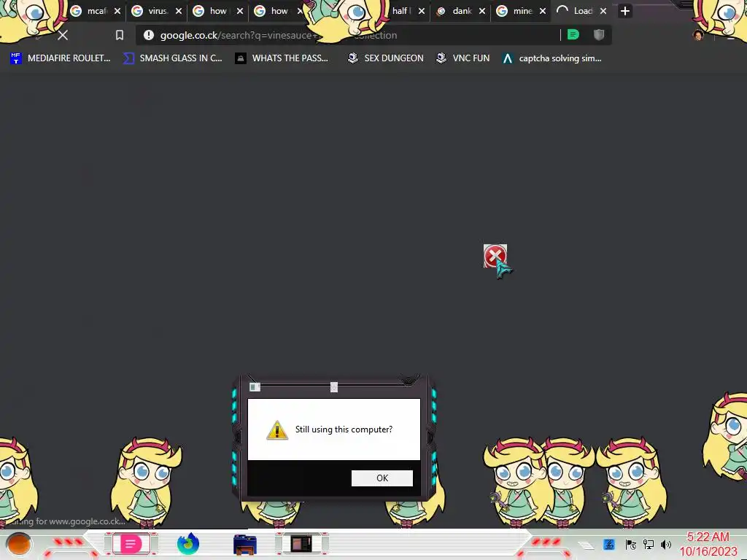Open the WHATS THE PASS... bookmark
This screenshot has height=560, width=747.
(x=282, y=58)
